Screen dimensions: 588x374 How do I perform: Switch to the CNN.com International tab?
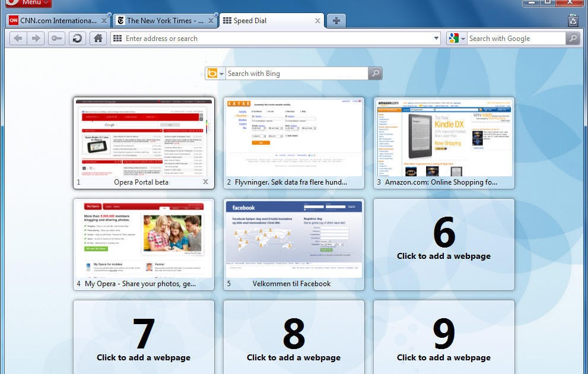click(58, 21)
